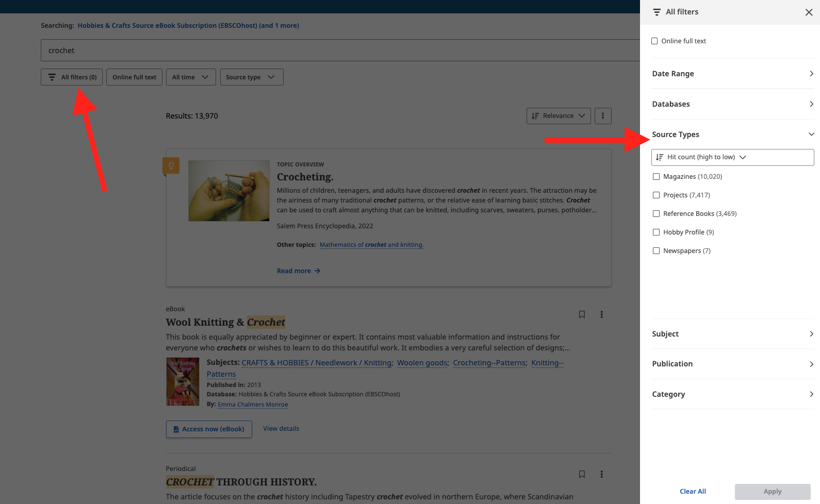Open more options for Wool Knitting & Crochet
820x504 pixels.
(601, 314)
